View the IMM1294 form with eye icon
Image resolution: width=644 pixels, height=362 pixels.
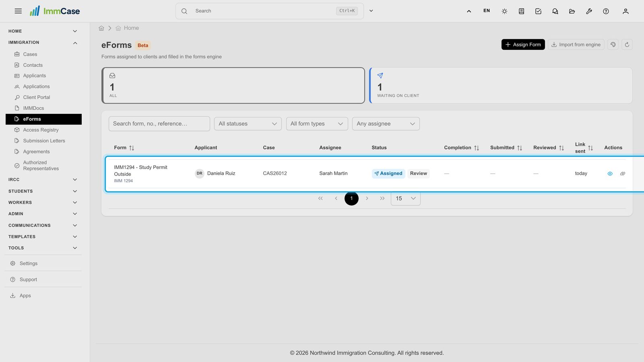click(610, 174)
